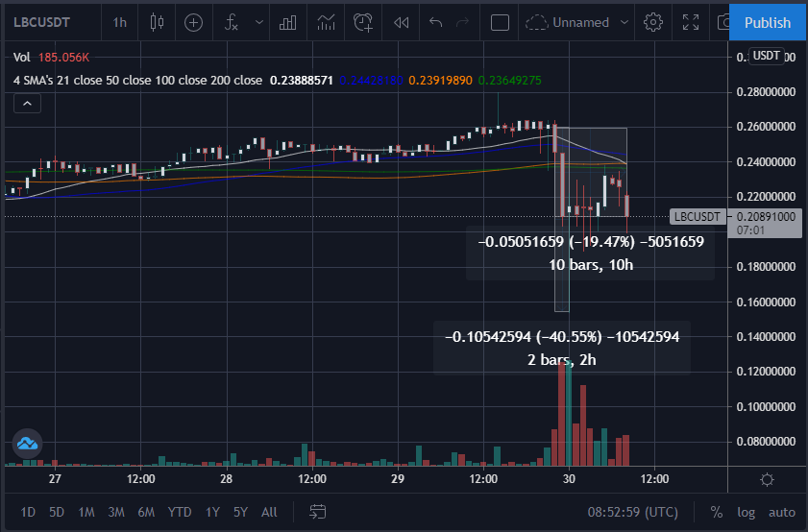Select the 4 SMA's indicator legend
808x532 pixels.
point(137,81)
